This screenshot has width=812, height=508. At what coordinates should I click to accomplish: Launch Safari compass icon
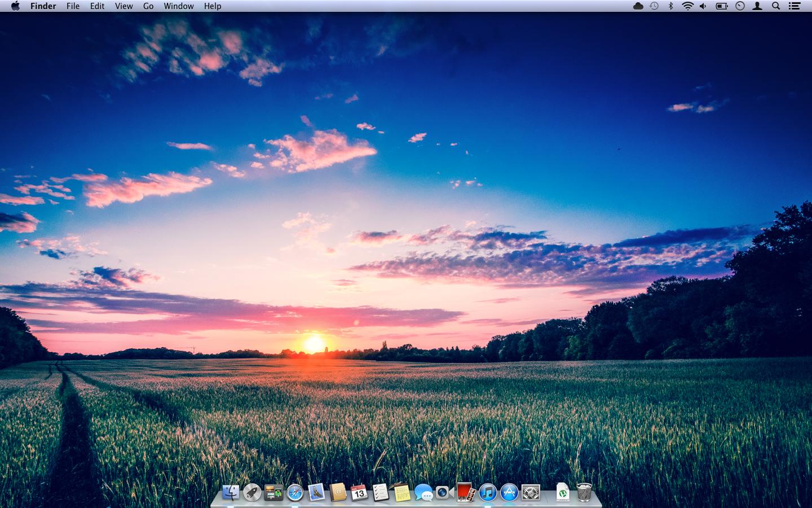point(295,492)
